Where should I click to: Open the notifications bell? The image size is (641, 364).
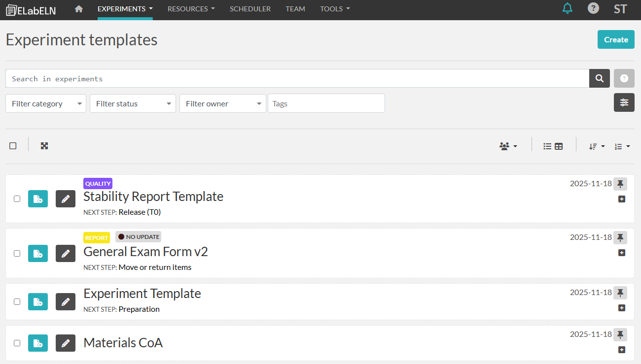click(568, 8)
